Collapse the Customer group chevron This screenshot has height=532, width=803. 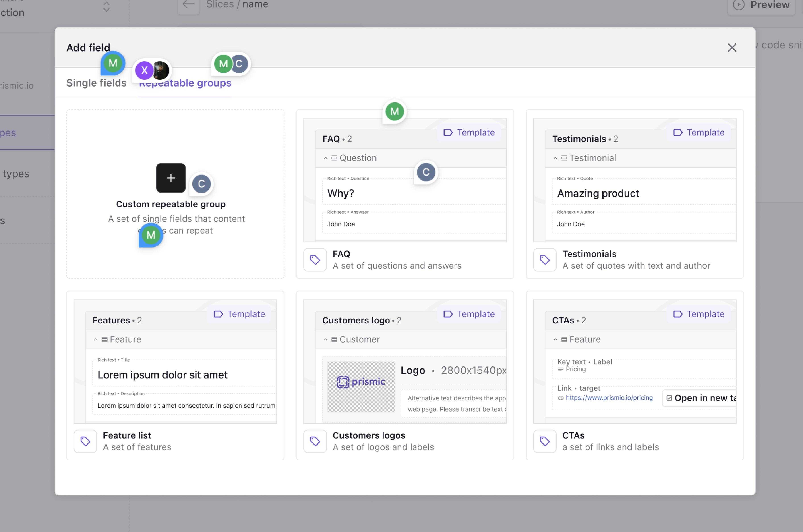pos(325,340)
